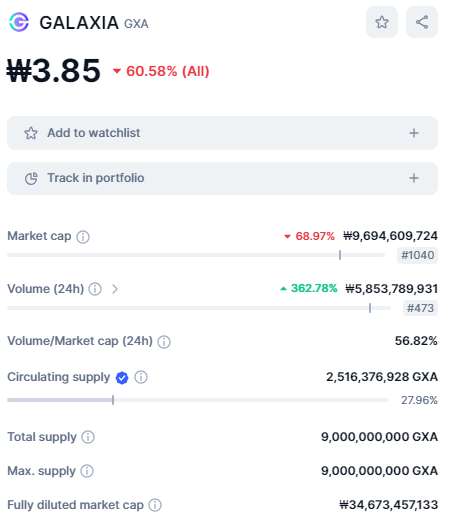
Task: Click Max. supply info icon
Action: (x=87, y=471)
